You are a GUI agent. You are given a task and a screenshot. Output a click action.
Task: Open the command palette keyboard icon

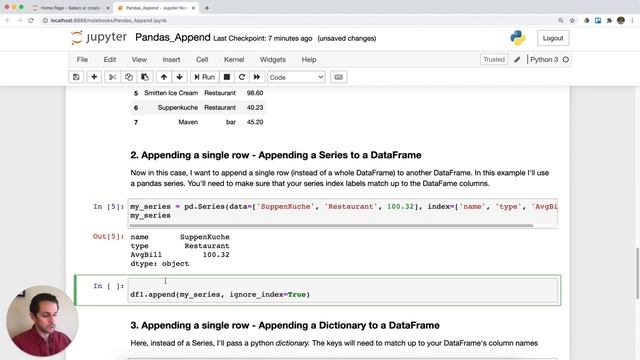(338, 77)
